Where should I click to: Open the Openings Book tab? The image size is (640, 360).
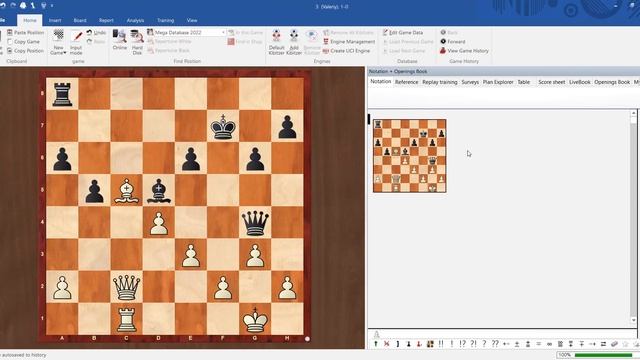coord(612,82)
